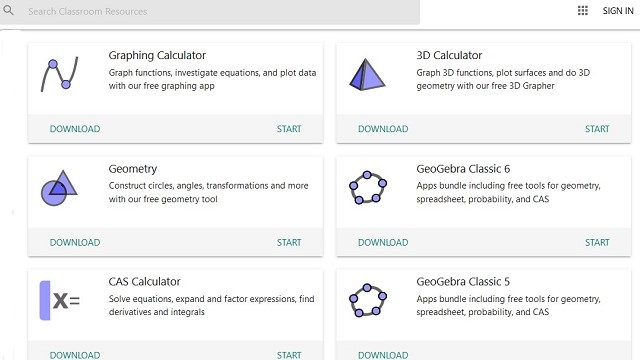Click the Geometry circle-triangle icon
This screenshot has height=360, width=640.
point(59,188)
